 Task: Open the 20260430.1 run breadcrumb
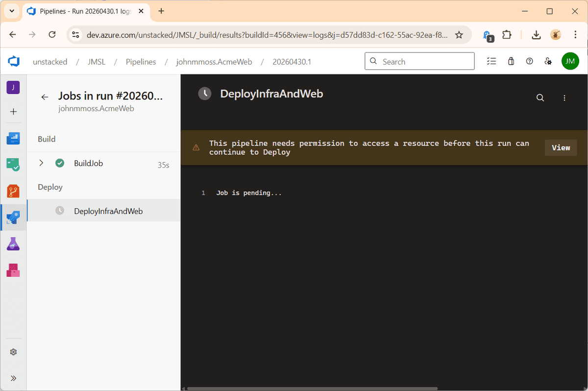tap(292, 62)
